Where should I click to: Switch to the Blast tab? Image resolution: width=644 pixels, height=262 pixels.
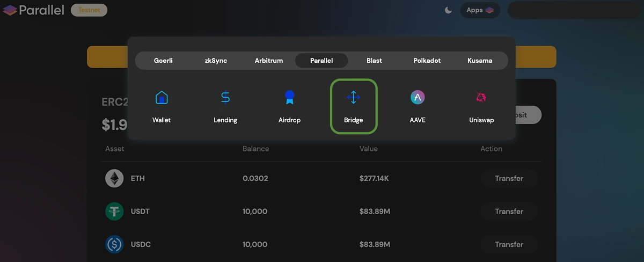tap(374, 61)
